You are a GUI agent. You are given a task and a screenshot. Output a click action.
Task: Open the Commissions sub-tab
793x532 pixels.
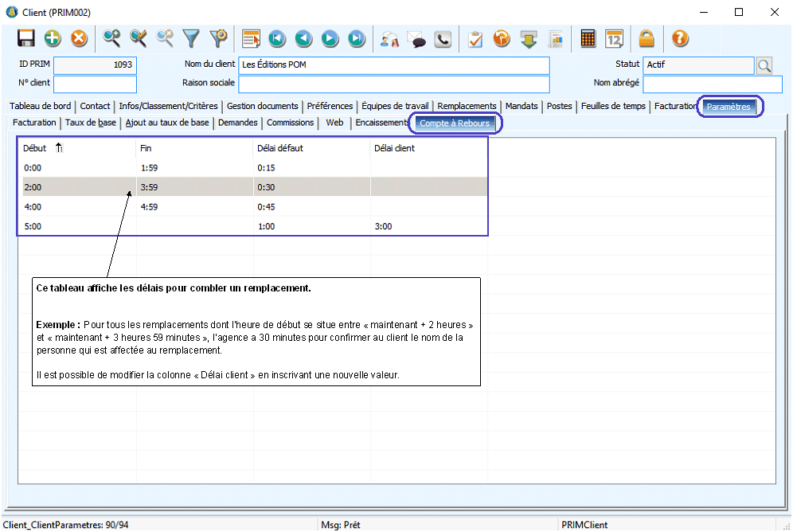[x=290, y=123]
